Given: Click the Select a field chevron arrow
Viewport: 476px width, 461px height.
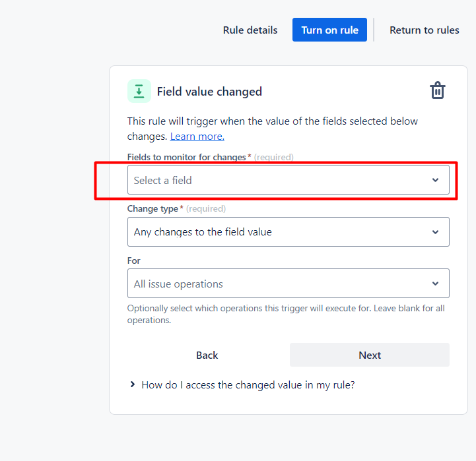Looking at the screenshot, I should 435,180.
